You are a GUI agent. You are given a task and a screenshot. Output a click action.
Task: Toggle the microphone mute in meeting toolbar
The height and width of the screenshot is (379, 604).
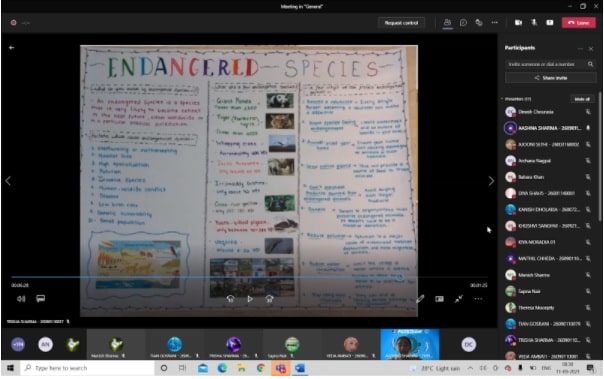tap(534, 23)
